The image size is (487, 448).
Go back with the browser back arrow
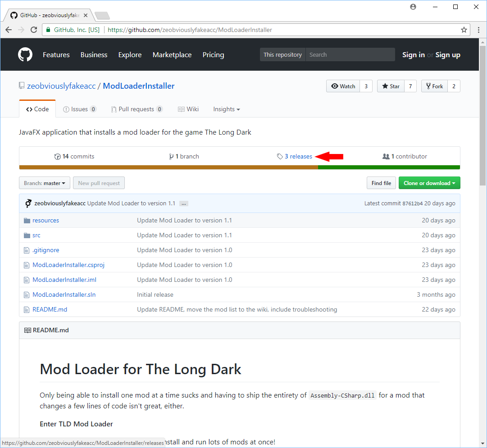pos(9,30)
